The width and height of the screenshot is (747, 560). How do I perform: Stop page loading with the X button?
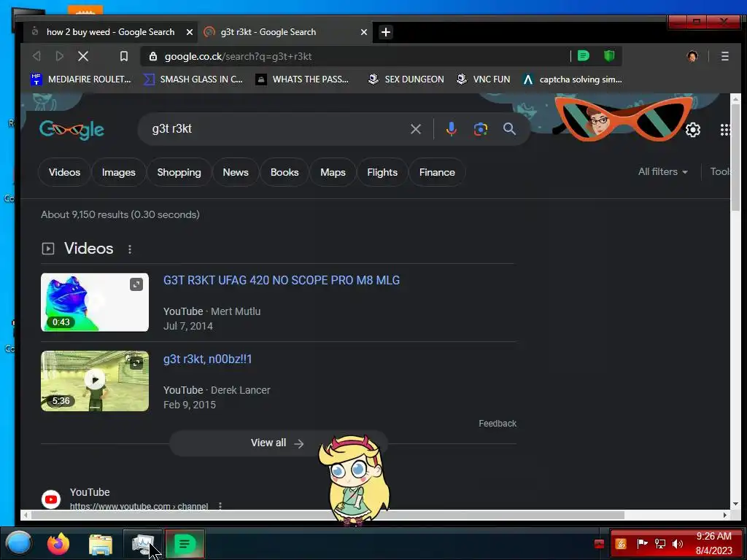coord(83,56)
